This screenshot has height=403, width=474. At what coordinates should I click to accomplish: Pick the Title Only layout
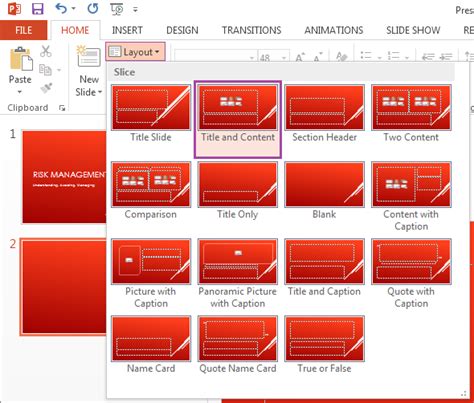click(238, 191)
